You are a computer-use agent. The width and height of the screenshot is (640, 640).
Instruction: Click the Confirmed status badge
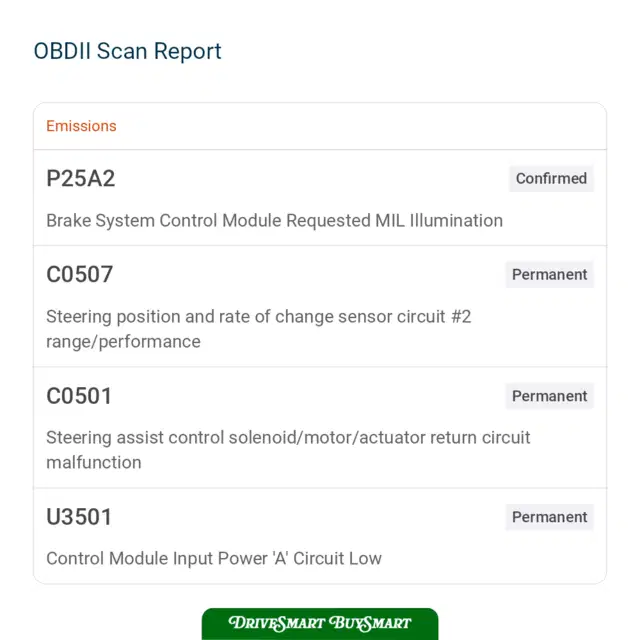click(x=551, y=178)
